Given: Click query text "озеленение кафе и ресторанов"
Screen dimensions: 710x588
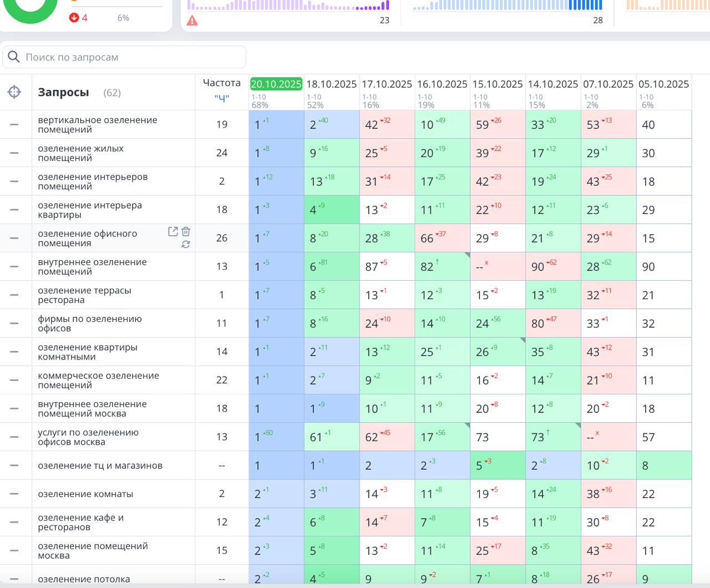Looking at the screenshot, I should click(81, 522).
